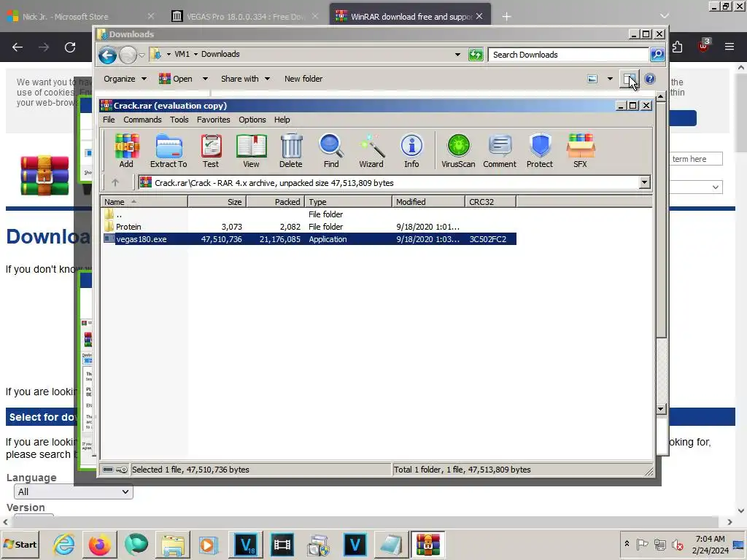747x560 pixels.
Task: Open the Language All dropdown
Action: click(74, 492)
